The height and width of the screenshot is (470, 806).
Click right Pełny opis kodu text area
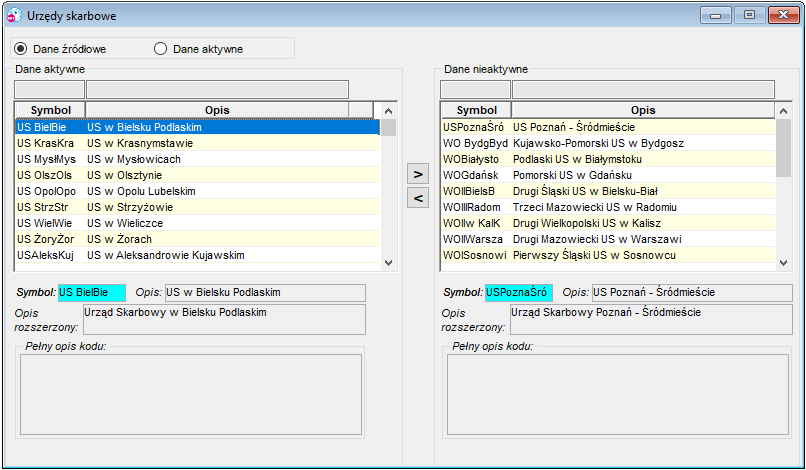click(x=618, y=394)
